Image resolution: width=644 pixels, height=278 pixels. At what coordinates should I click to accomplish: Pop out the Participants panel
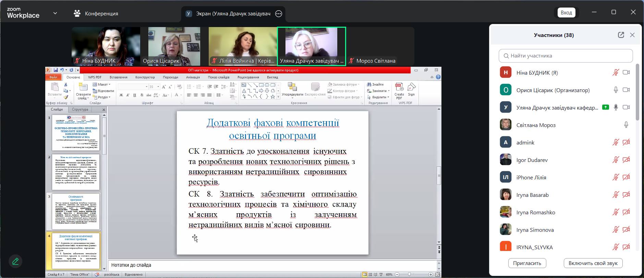click(621, 35)
